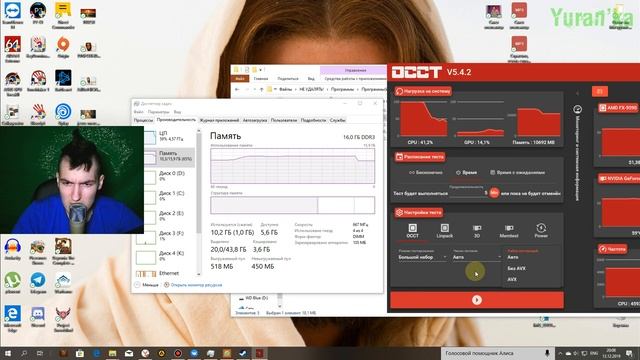Screen dimensions: 640x360
Task: Click the Windows Start button
Action: (8, 353)
